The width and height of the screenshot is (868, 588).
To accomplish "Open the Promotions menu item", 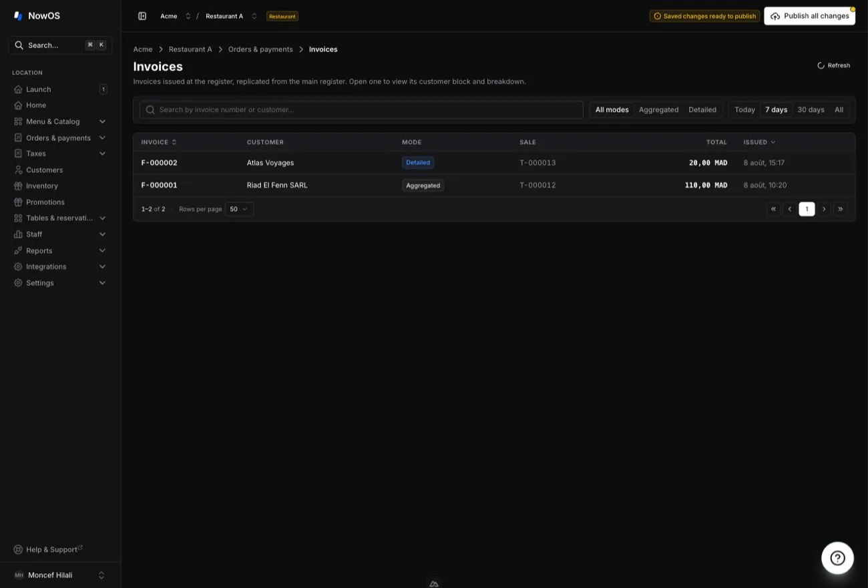I will tap(60, 202).
